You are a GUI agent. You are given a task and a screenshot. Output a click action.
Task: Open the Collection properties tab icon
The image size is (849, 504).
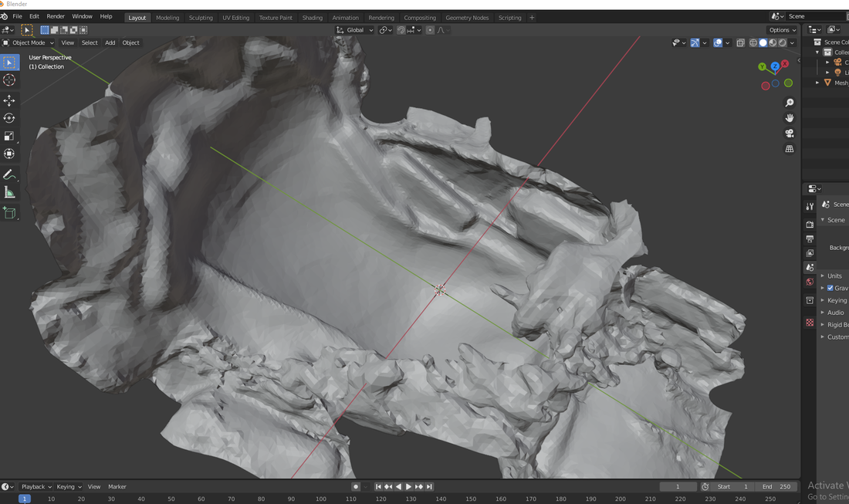pyautogui.click(x=810, y=300)
